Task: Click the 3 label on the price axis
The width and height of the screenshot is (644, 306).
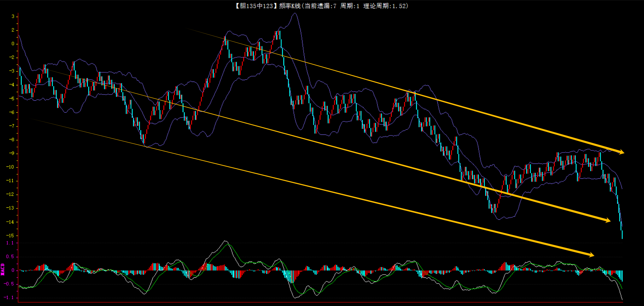Action: 13,16
